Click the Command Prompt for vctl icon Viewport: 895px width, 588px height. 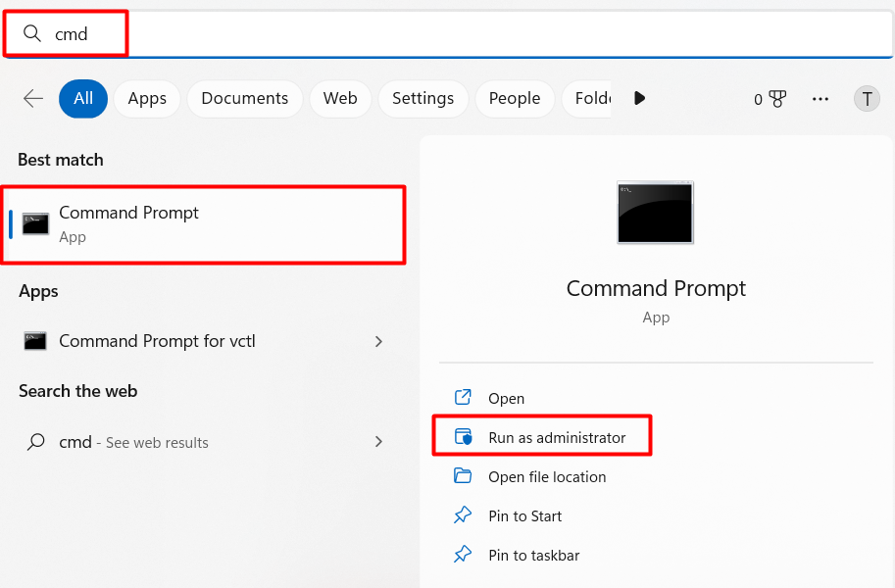point(35,341)
